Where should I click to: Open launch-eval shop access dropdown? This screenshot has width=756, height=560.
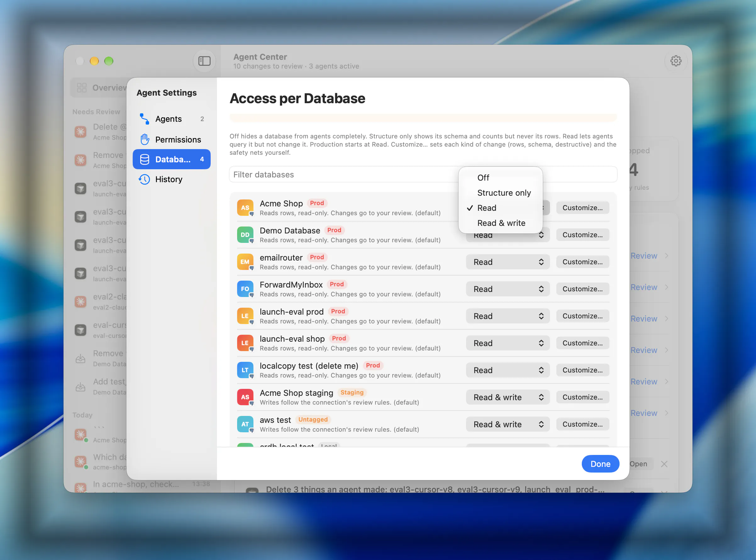click(508, 343)
